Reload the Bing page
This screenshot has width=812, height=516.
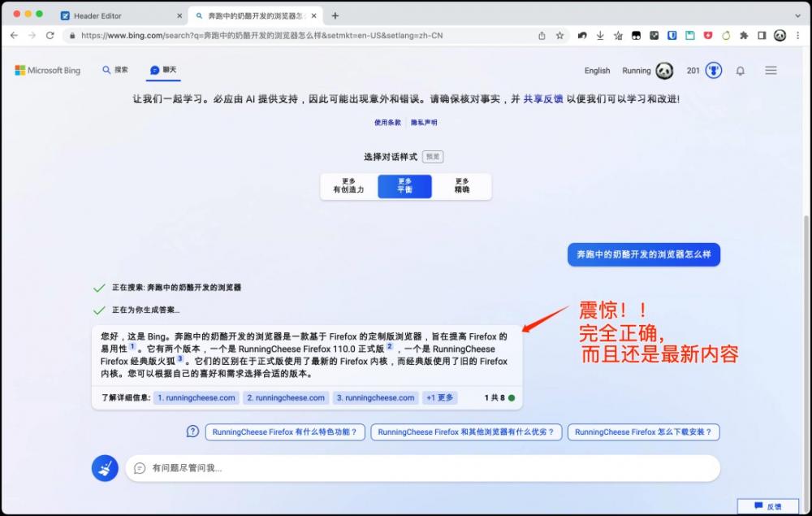click(x=50, y=35)
